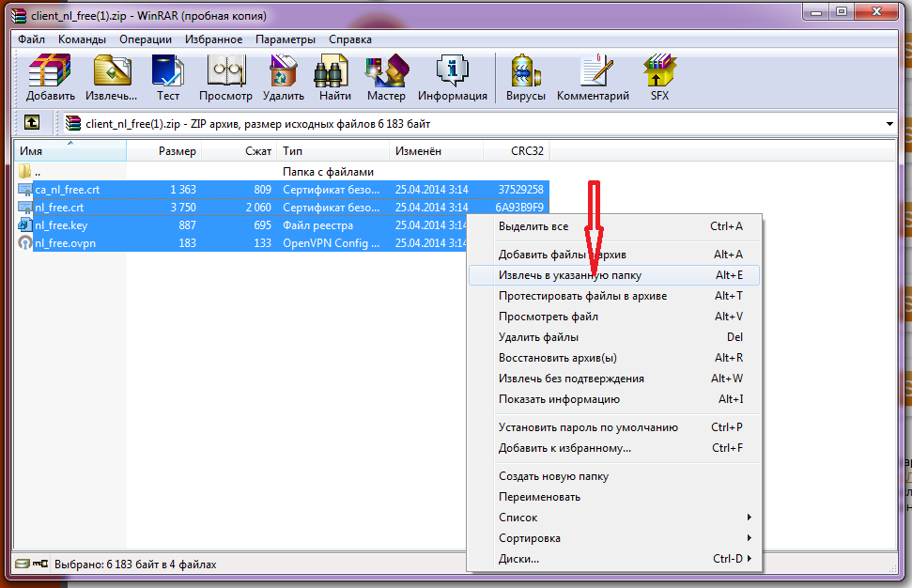Screen dimensions: 912x588
Task: Click the Вирусы (virus scan) icon
Action: 526,71
